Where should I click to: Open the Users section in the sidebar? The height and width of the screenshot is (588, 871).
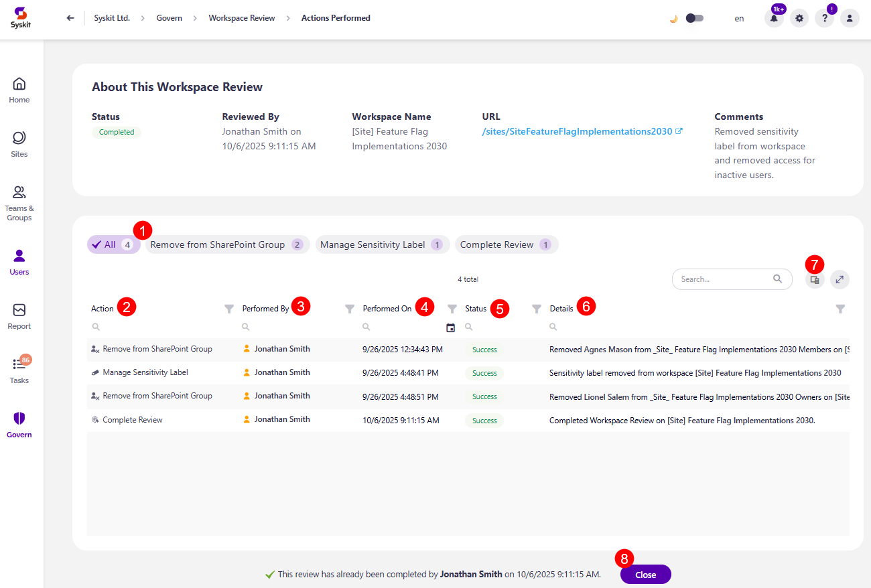[x=19, y=261]
